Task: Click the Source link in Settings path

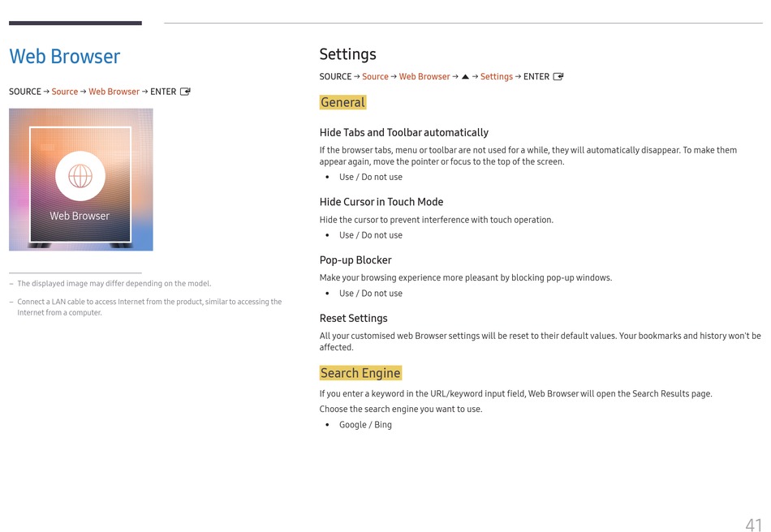Action: click(x=375, y=76)
